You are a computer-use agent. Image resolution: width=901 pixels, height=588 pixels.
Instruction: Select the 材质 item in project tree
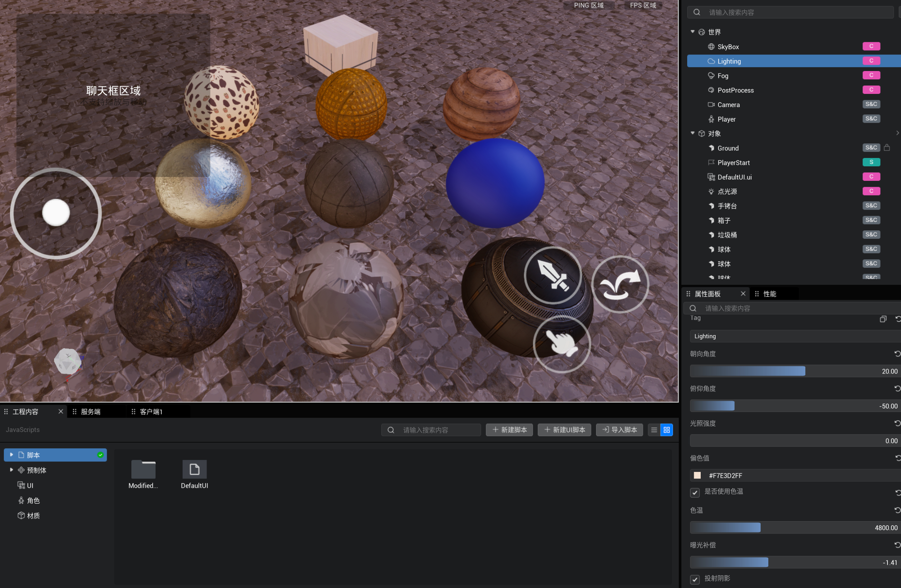pyautogui.click(x=33, y=516)
